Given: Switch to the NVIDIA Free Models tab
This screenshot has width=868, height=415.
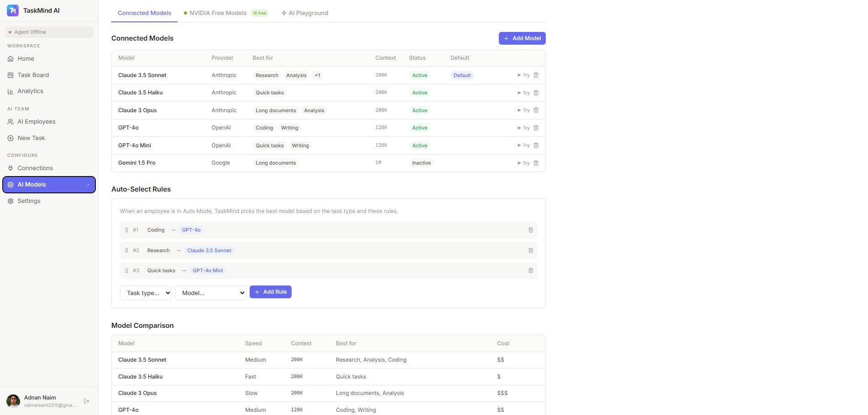Looking at the screenshot, I should pos(226,13).
